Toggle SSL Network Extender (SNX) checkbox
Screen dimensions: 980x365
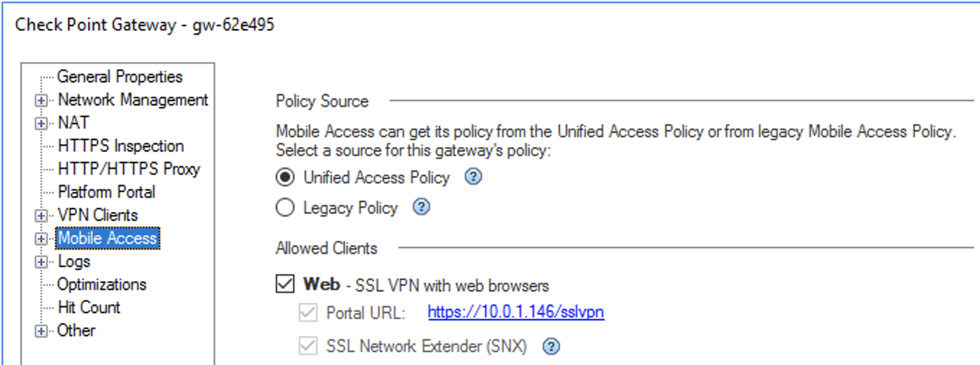[308, 347]
